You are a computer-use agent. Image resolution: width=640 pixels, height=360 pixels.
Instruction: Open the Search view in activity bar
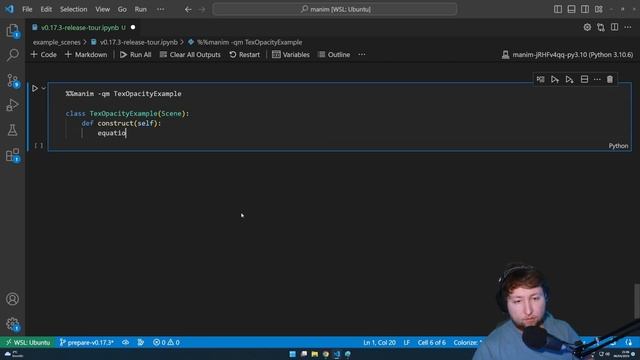point(12,55)
